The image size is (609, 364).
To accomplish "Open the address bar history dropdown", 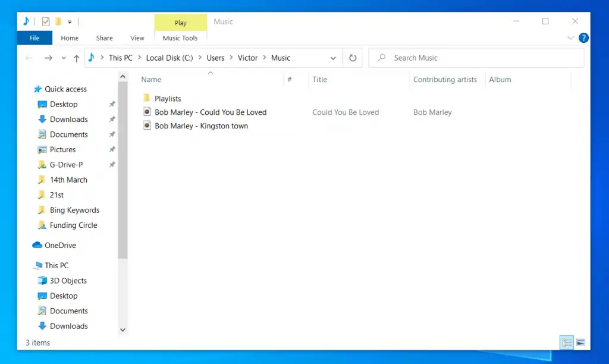I will [x=334, y=57].
